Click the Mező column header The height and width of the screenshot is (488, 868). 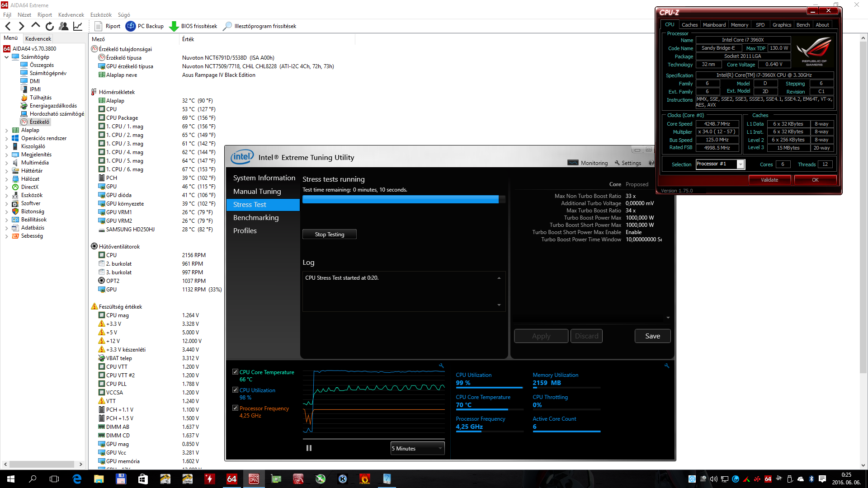[x=98, y=39]
